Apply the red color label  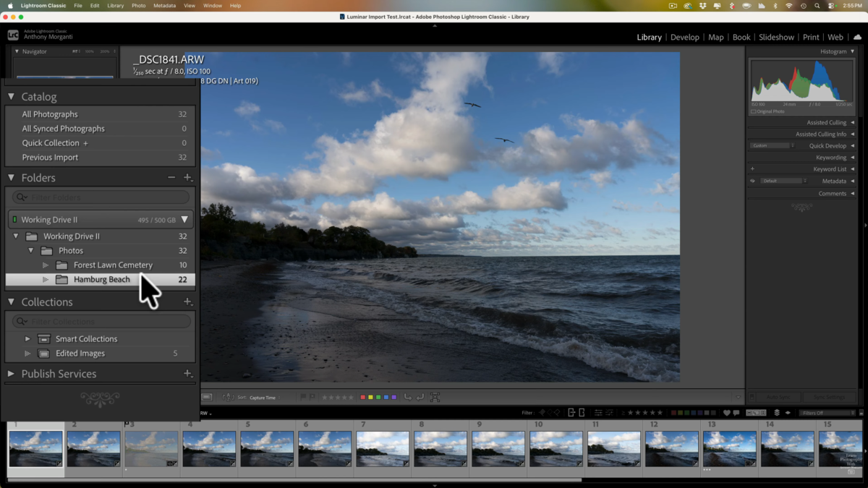363,398
